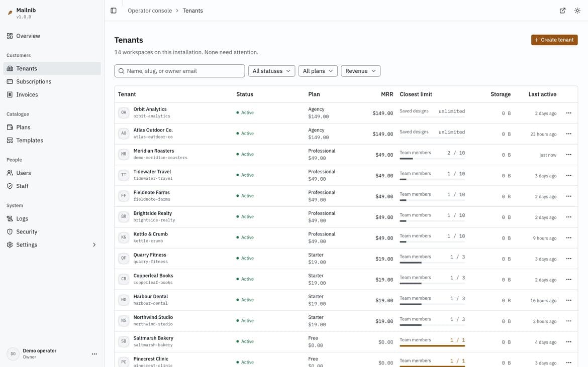Go to Overview in sidebar
This screenshot has height=367, width=588.
52,36
